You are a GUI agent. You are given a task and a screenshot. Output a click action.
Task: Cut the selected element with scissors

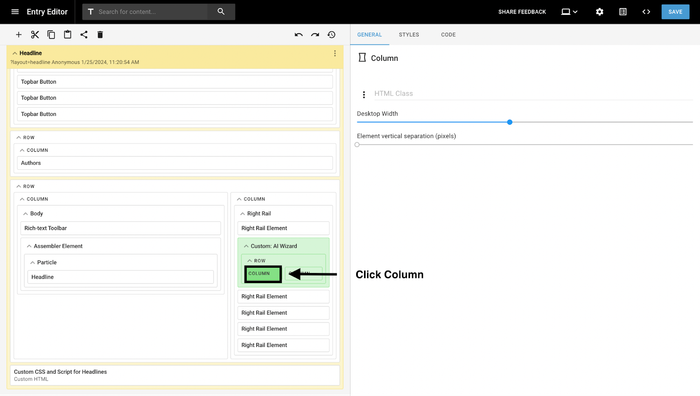35,34
